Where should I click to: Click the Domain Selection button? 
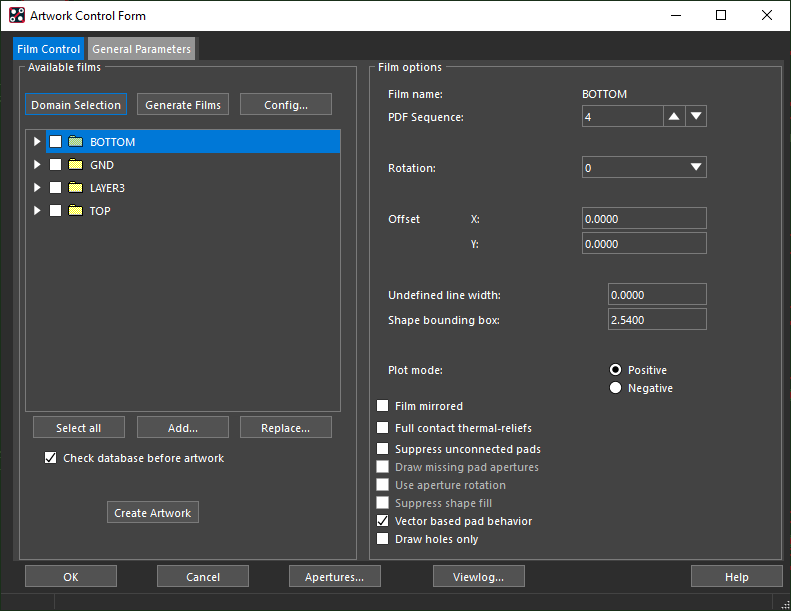coord(76,104)
